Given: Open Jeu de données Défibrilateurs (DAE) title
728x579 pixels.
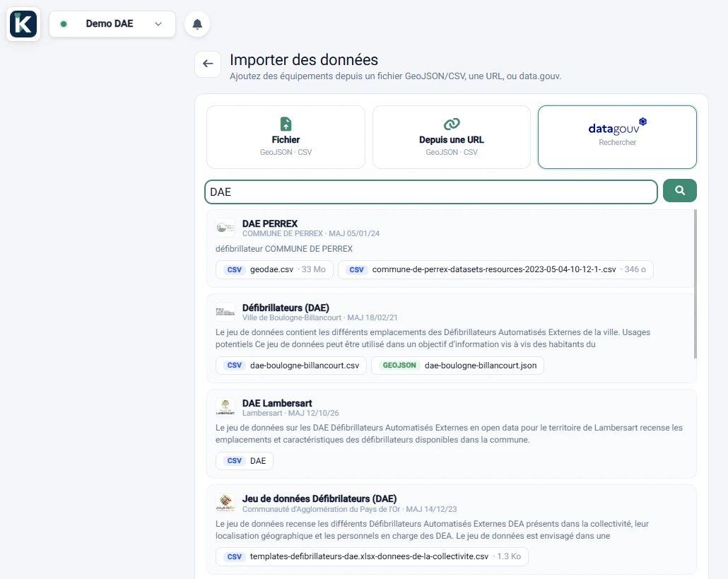Looking at the screenshot, I should [319, 498].
